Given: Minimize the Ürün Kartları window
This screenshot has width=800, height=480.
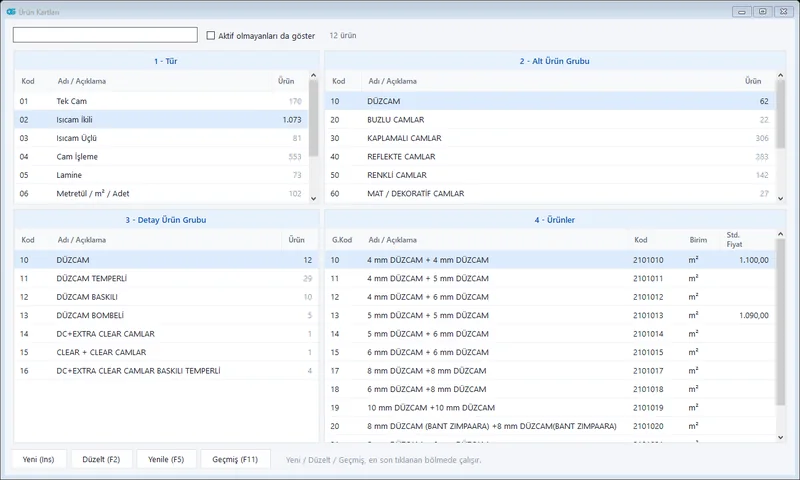Looking at the screenshot, I should [x=741, y=11].
